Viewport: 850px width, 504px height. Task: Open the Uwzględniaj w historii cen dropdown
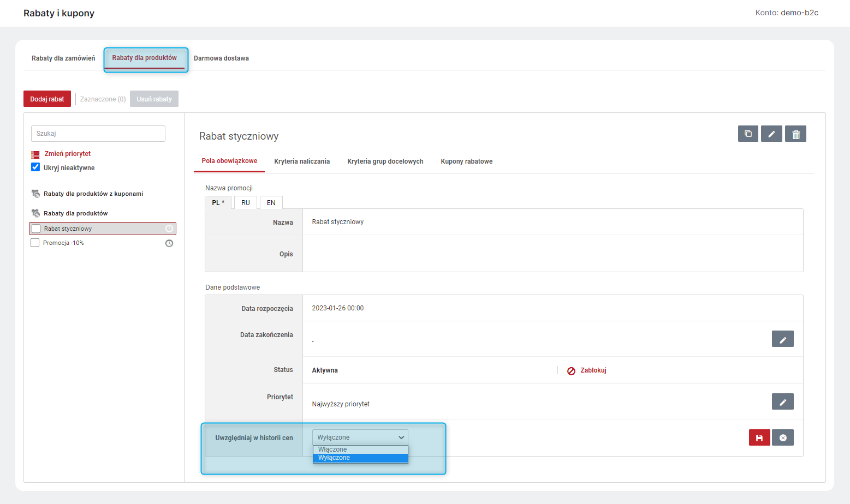pos(360,437)
